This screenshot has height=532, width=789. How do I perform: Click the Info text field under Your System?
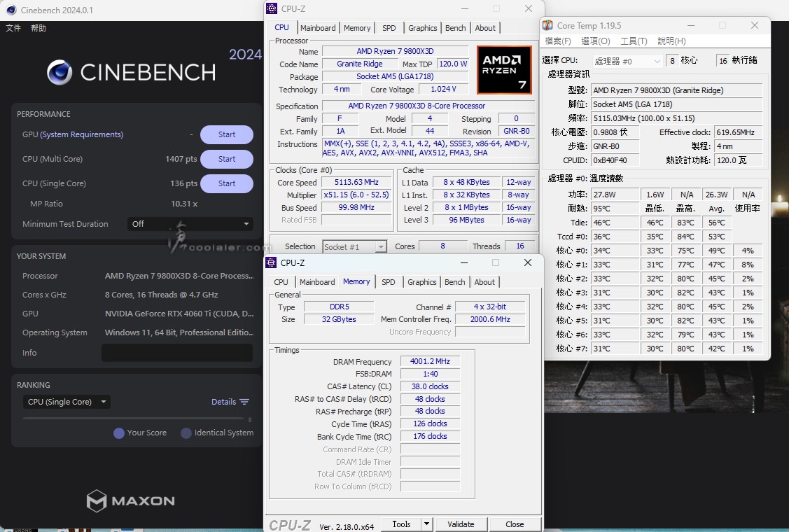coord(177,353)
